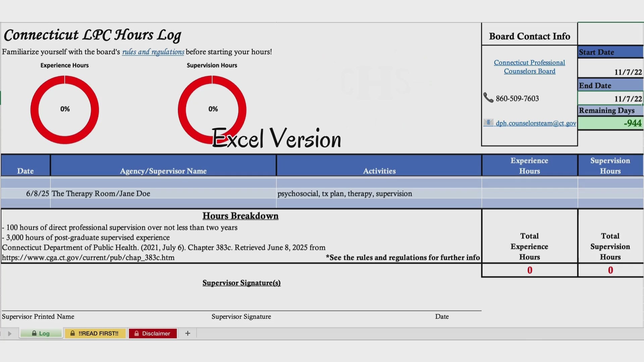Open the Connecticut Professional Counselors Board link
This screenshot has width=644, height=362.
coord(529,67)
